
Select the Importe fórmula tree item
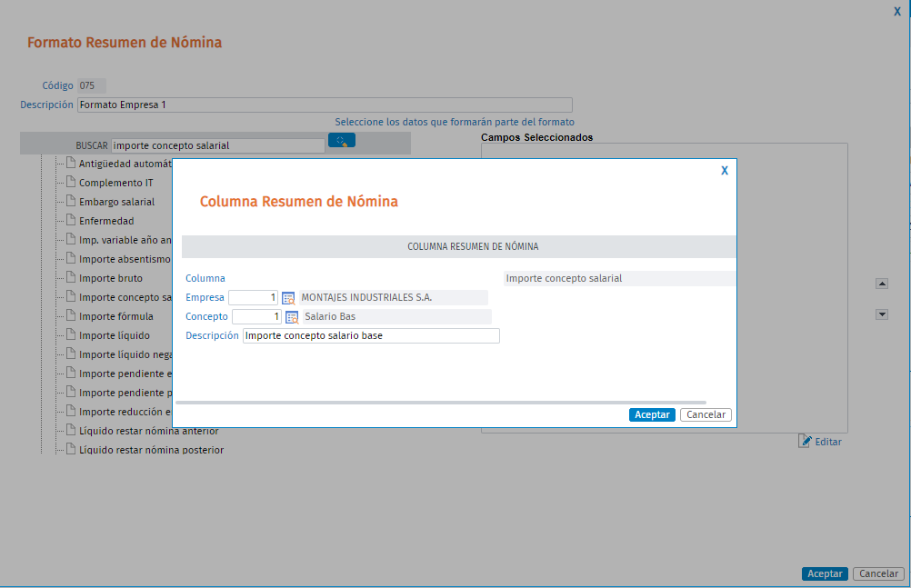click(x=115, y=316)
